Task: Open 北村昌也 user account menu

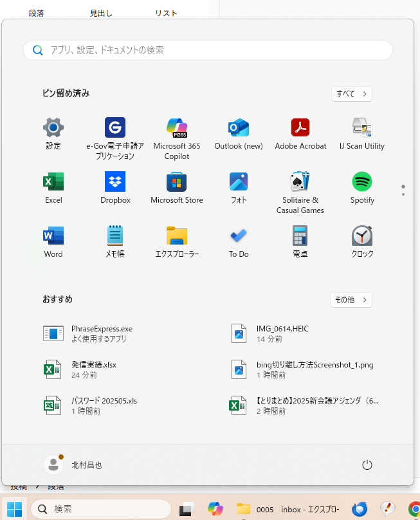Action: pos(73,465)
